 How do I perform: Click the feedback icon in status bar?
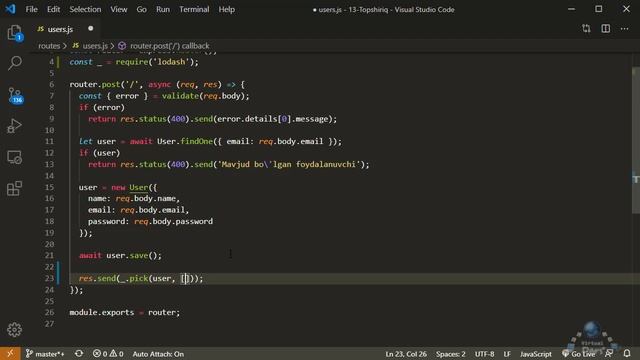(609, 353)
